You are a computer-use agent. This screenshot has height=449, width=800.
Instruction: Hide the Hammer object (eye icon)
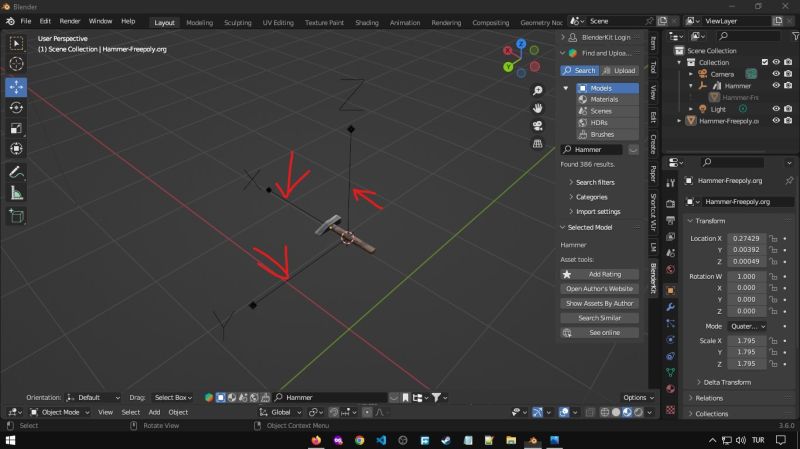776,86
